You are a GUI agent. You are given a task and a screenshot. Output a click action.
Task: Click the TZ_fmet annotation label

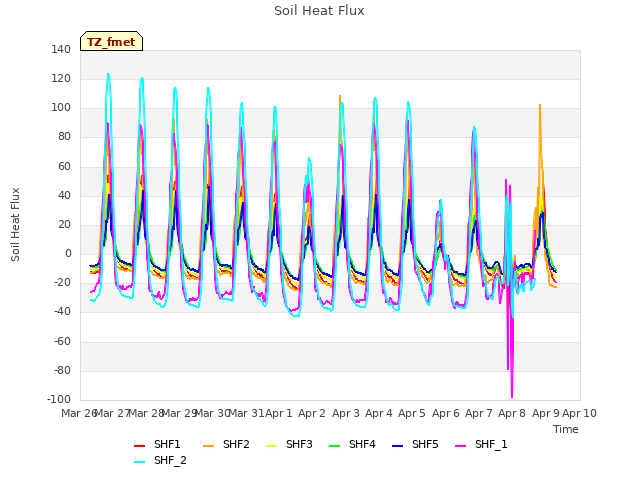click(111, 42)
